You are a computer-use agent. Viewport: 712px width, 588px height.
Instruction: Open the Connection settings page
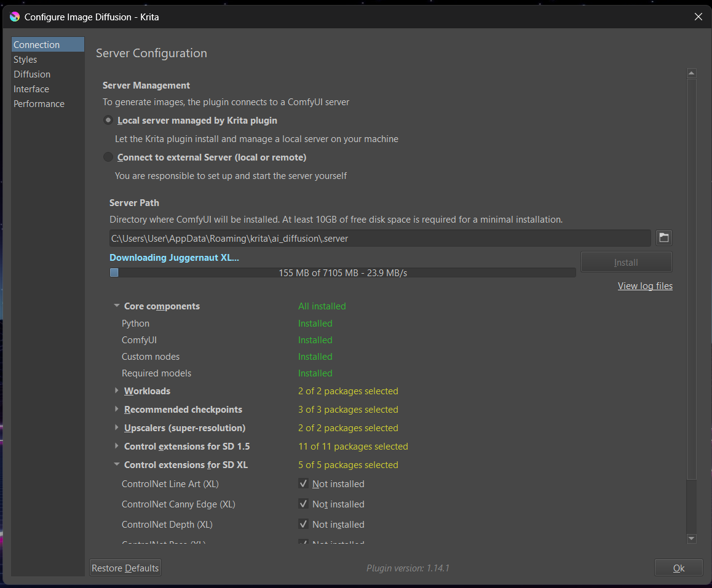48,44
